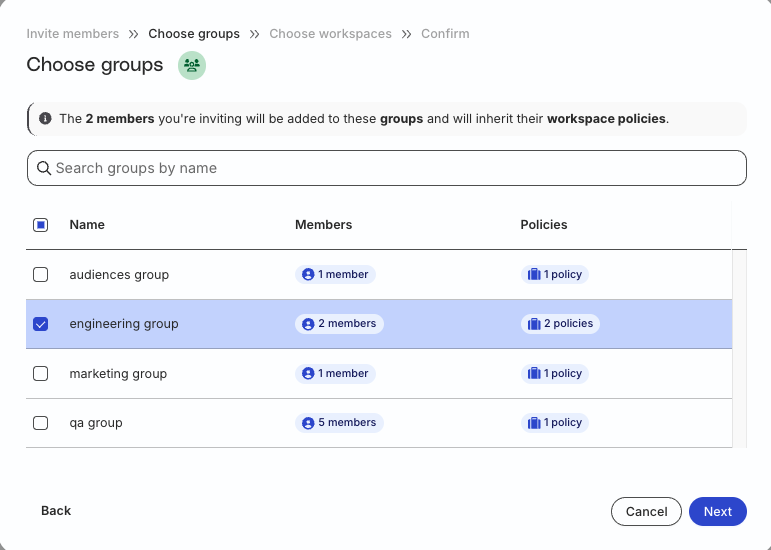
Task: Cancel the invite dialog
Action: [646, 511]
